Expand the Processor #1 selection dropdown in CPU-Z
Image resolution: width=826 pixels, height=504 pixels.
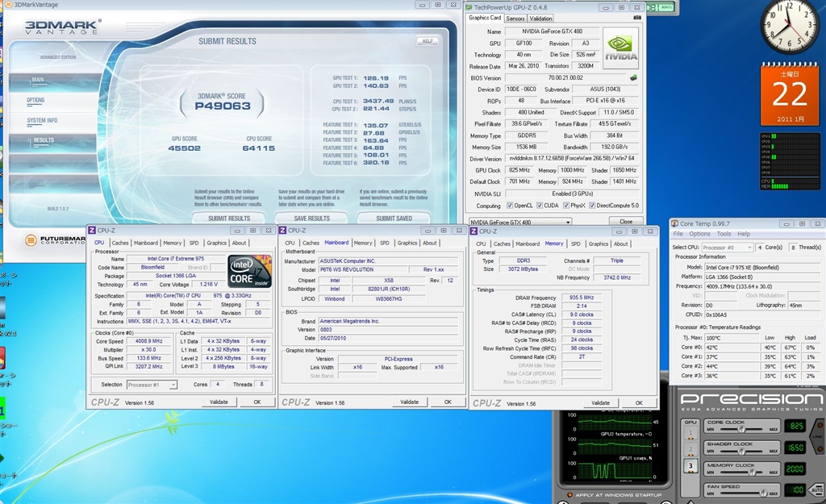tap(151, 385)
